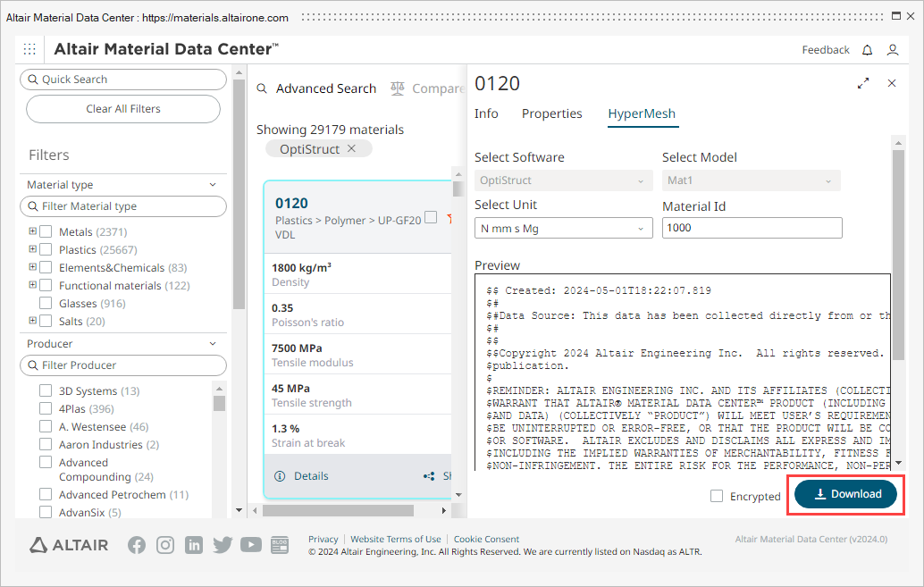Check the Functional materials filter

[x=46, y=285]
